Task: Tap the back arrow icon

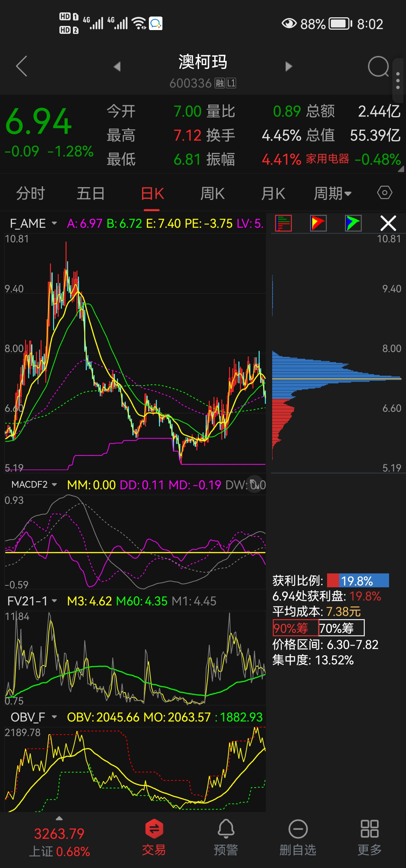Action: coord(22,66)
